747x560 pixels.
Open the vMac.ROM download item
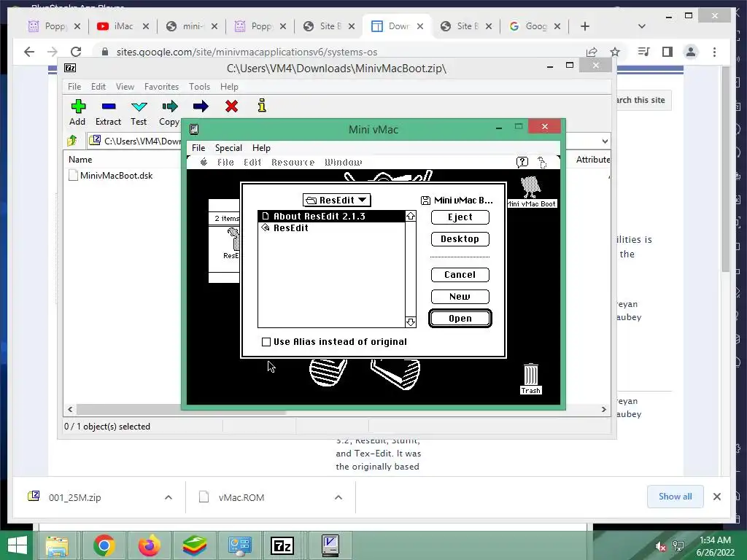click(241, 497)
